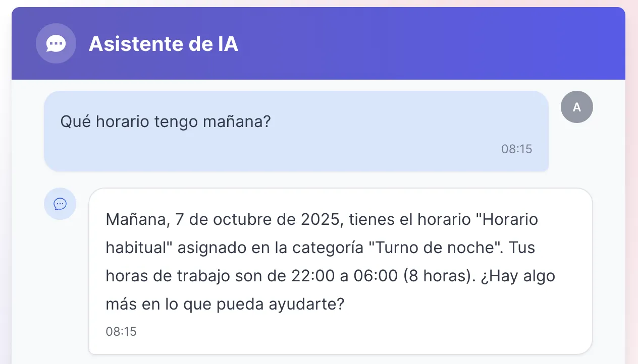Click the assistant avatar icon beside the reply
638x364 pixels.
click(60, 204)
